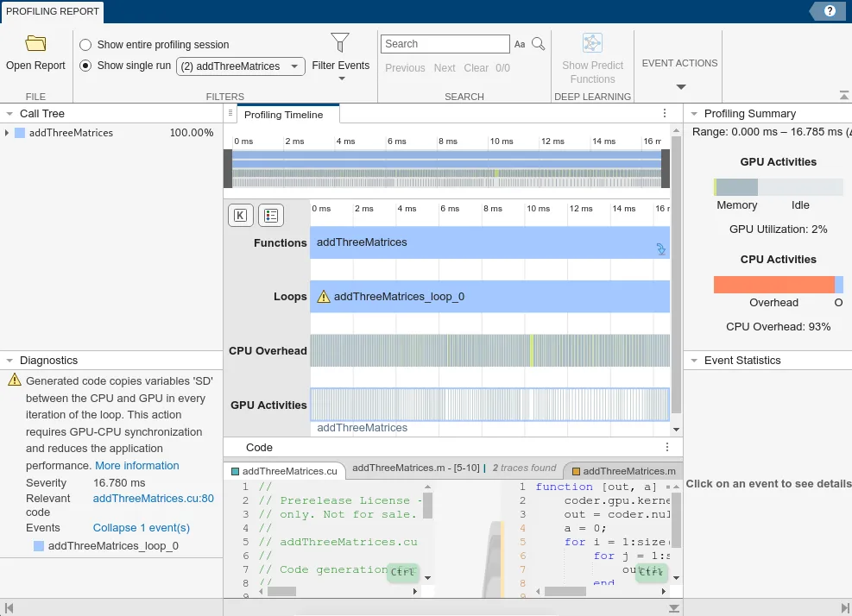Open the EVENT ACTIONS dropdown arrow
Viewport: 852px width, 616px height.
point(680,86)
